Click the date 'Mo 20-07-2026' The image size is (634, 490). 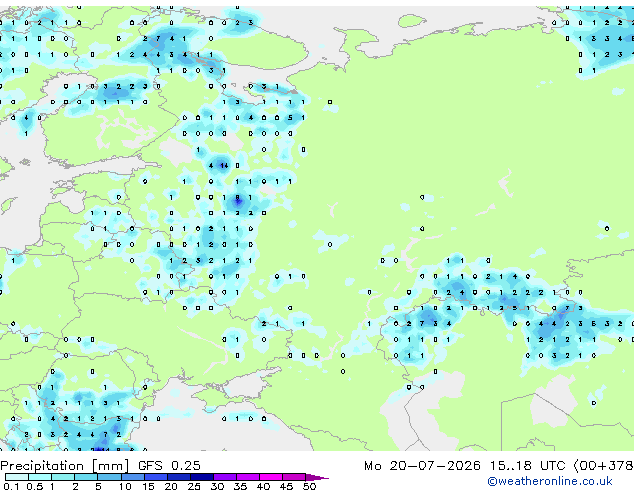point(422,466)
